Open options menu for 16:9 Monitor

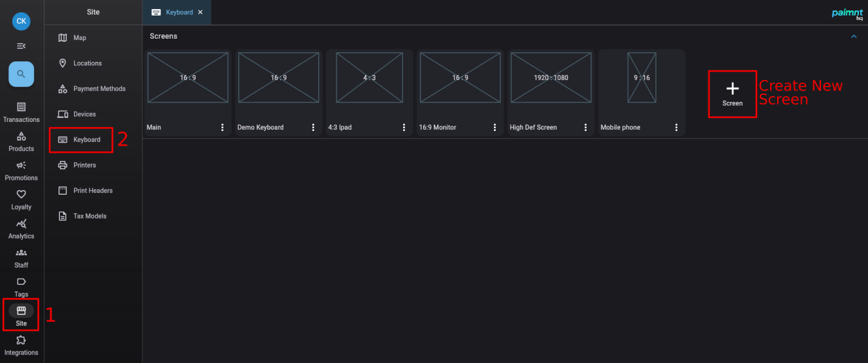click(495, 128)
